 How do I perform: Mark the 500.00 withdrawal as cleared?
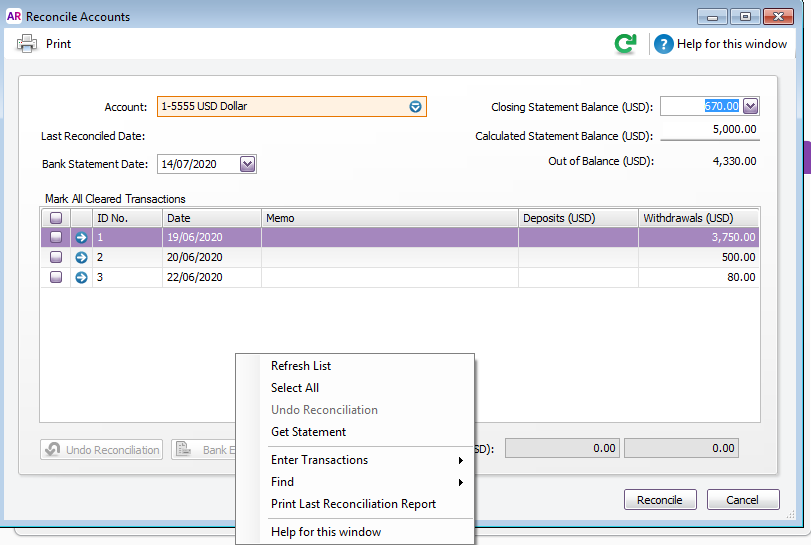tap(56, 257)
